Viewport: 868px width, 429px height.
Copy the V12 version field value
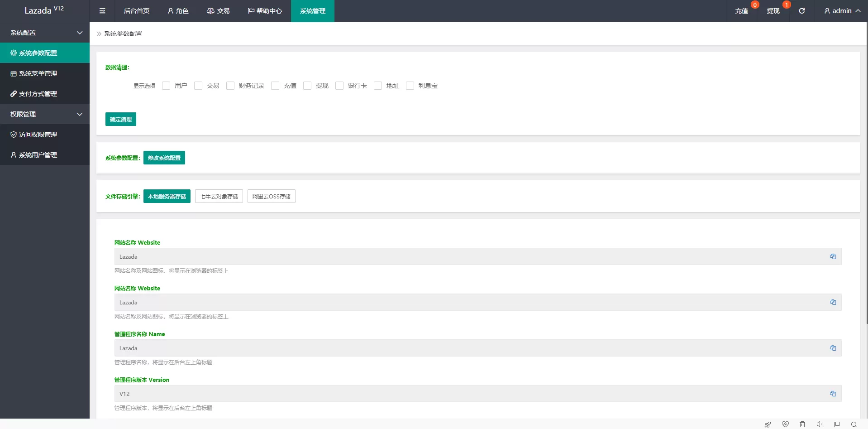[x=833, y=394]
